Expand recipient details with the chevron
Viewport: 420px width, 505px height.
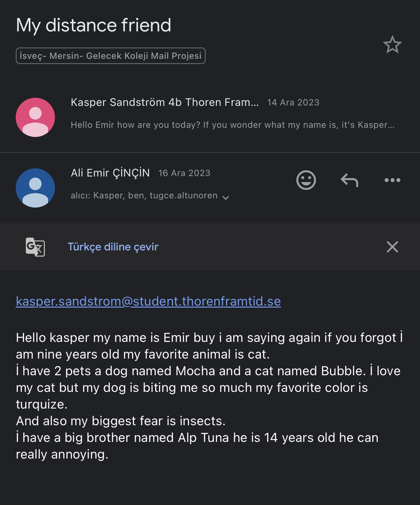pos(226,197)
